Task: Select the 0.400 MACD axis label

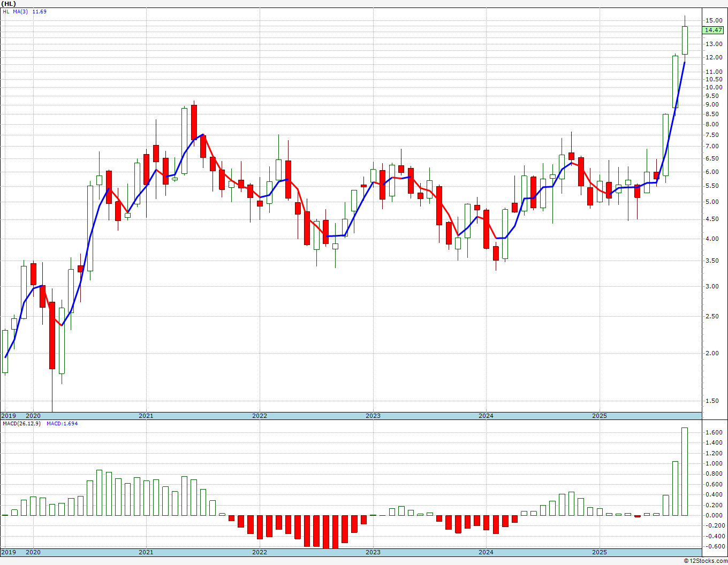Action: [x=714, y=494]
